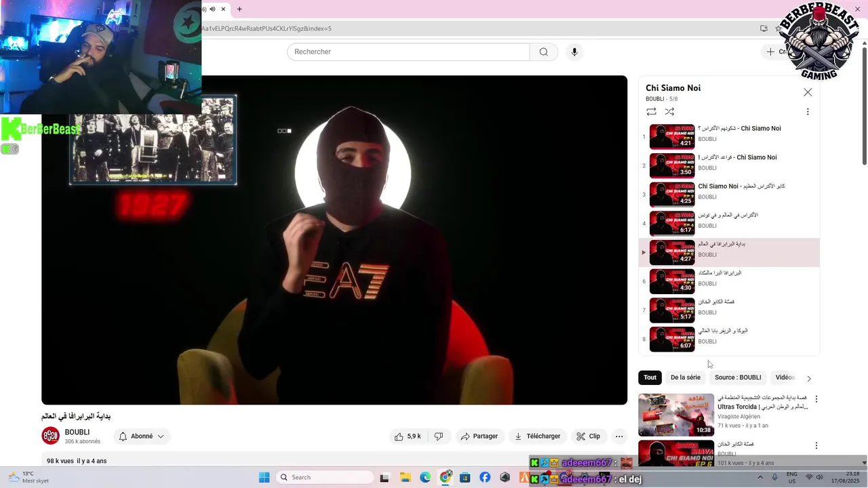
Task: Select the De la série filter chip
Action: tap(686, 378)
